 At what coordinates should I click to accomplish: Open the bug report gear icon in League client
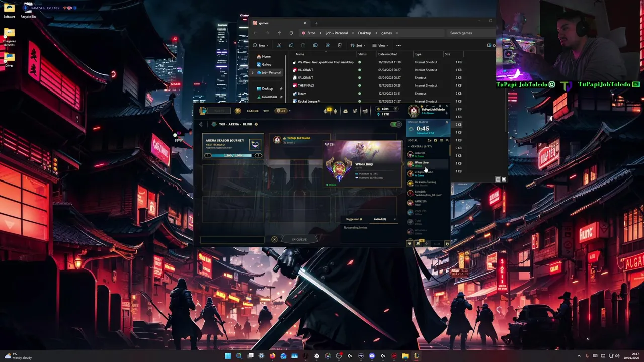[447, 244]
